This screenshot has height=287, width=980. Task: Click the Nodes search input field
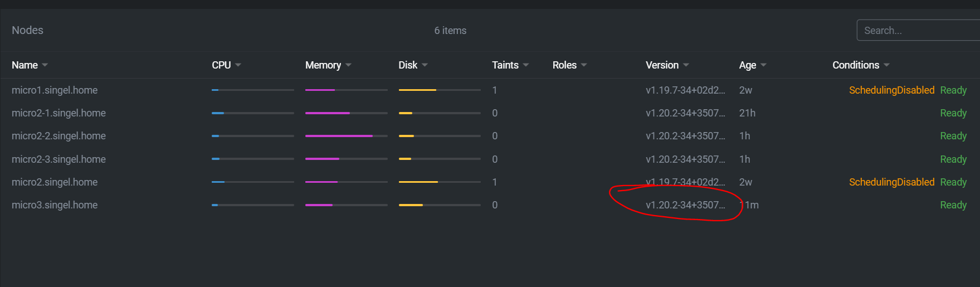point(918,31)
